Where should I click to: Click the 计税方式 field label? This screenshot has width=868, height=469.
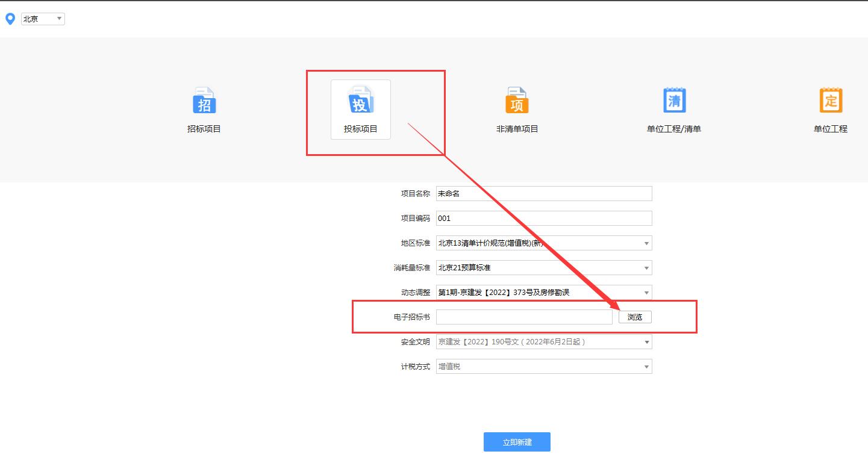click(416, 367)
